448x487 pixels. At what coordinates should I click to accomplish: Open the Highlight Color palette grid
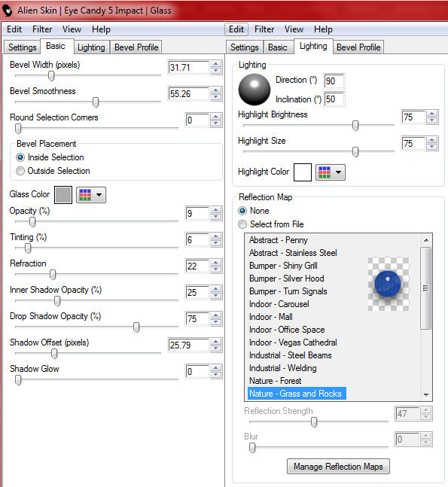pos(325,172)
